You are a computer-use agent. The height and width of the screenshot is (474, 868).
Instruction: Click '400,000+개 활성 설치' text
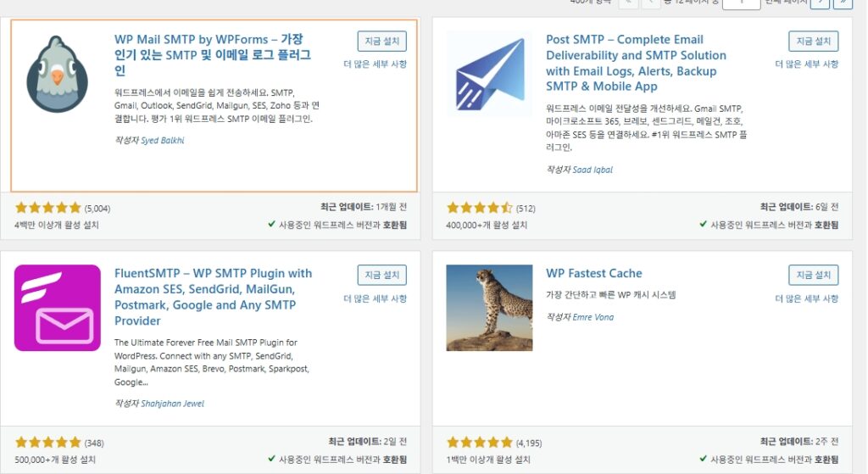pos(487,225)
